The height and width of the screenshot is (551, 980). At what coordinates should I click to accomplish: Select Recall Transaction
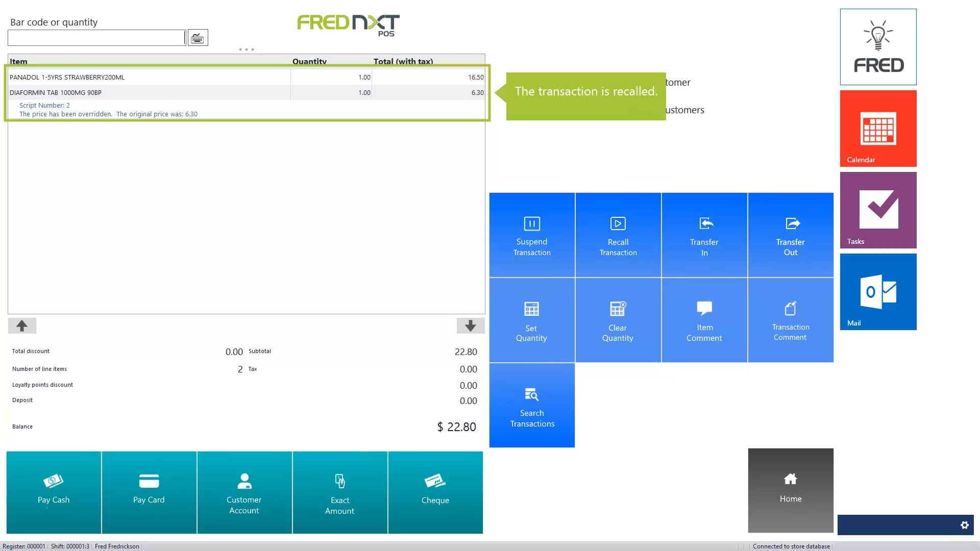click(618, 235)
